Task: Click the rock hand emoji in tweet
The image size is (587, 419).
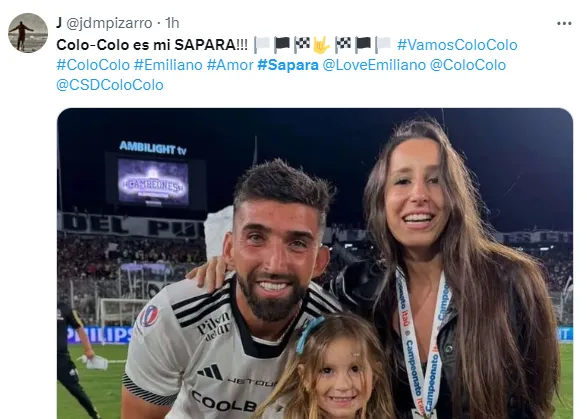Action: tap(322, 45)
